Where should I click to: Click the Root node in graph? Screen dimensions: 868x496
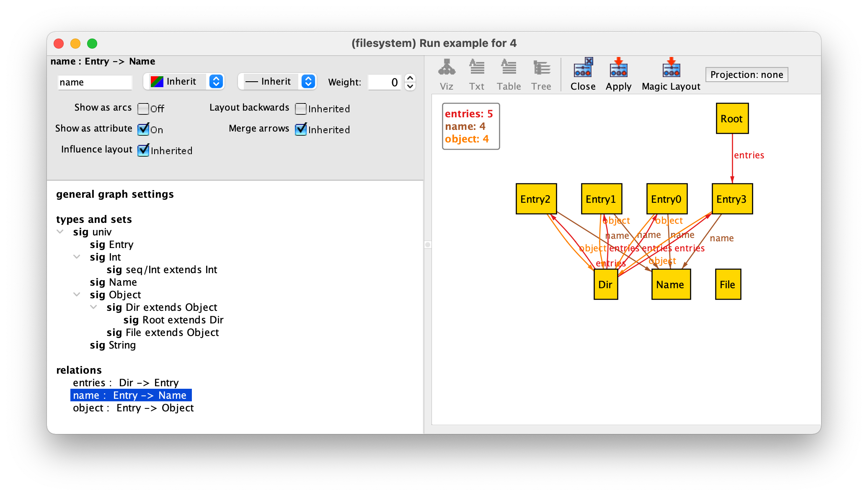[x=732, y=119]
